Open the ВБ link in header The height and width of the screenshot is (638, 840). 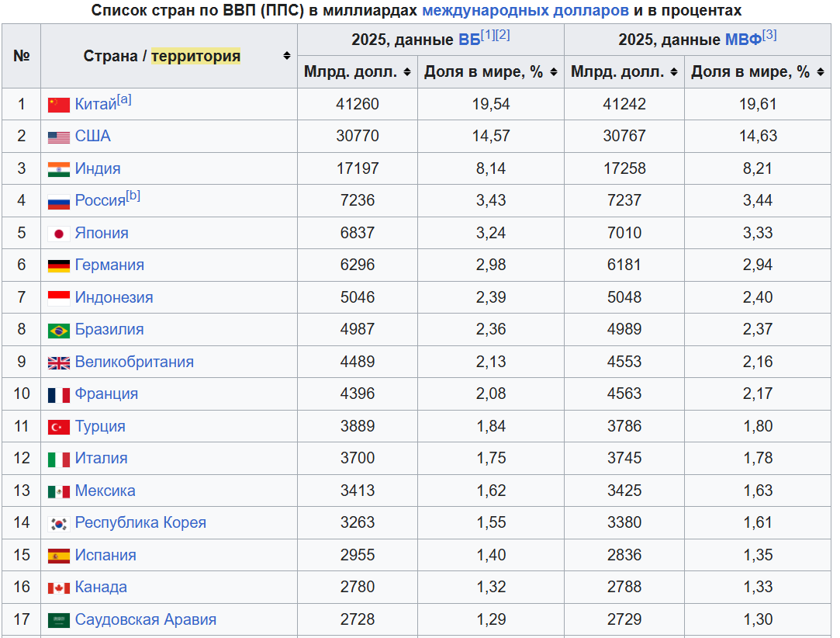469,40
